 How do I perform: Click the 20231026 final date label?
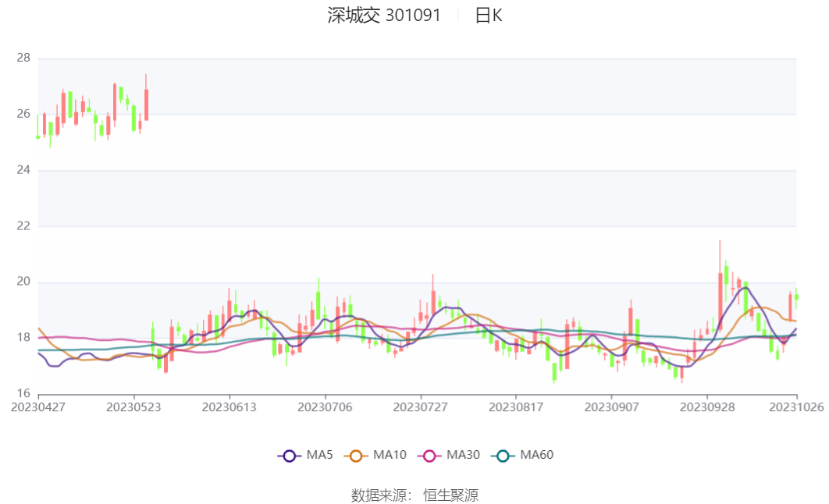(796, 407)
